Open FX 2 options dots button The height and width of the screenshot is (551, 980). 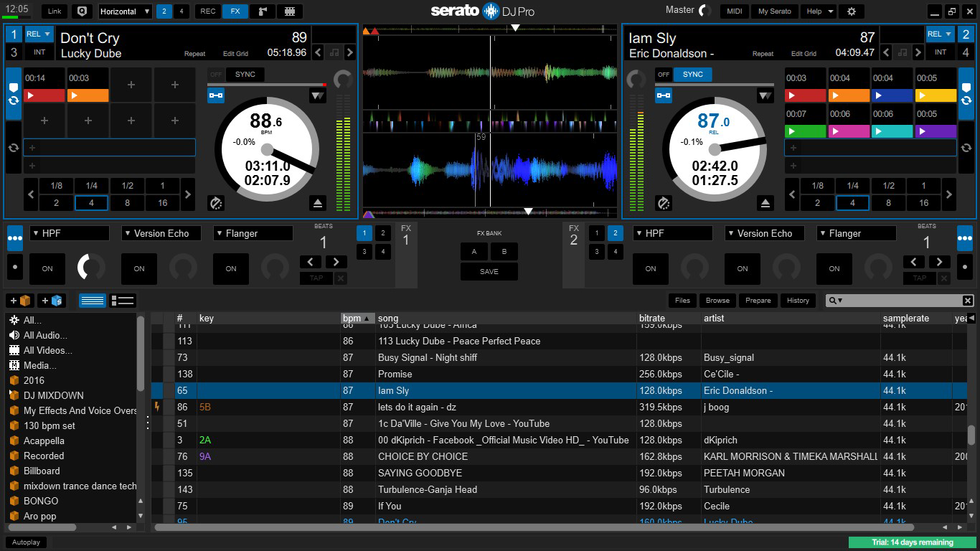point(965,237)
